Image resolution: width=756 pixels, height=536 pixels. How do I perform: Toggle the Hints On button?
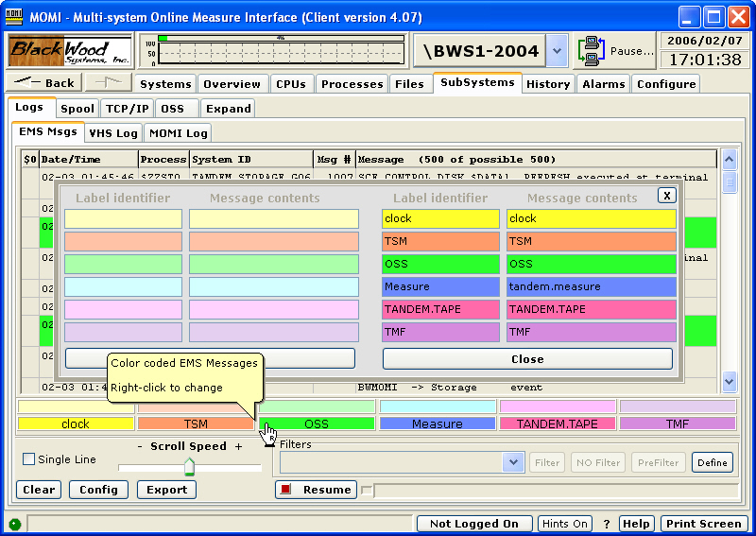(x=565, y=524)
